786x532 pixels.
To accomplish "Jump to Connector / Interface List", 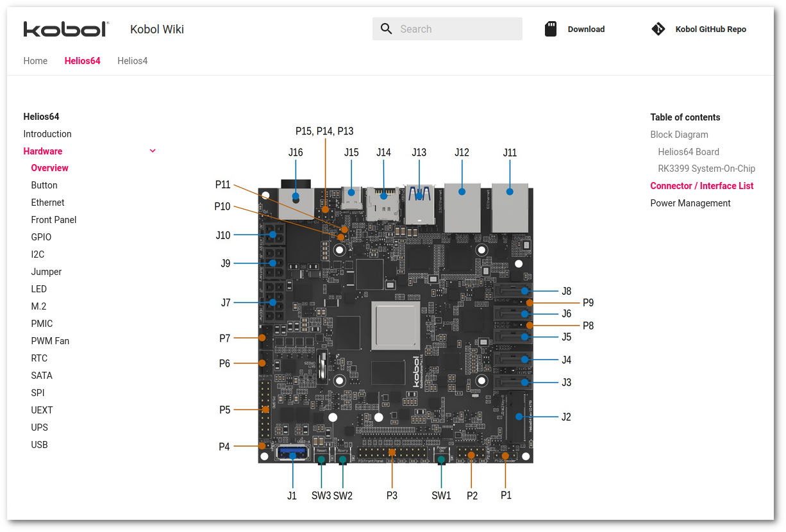I will (702, 186).
